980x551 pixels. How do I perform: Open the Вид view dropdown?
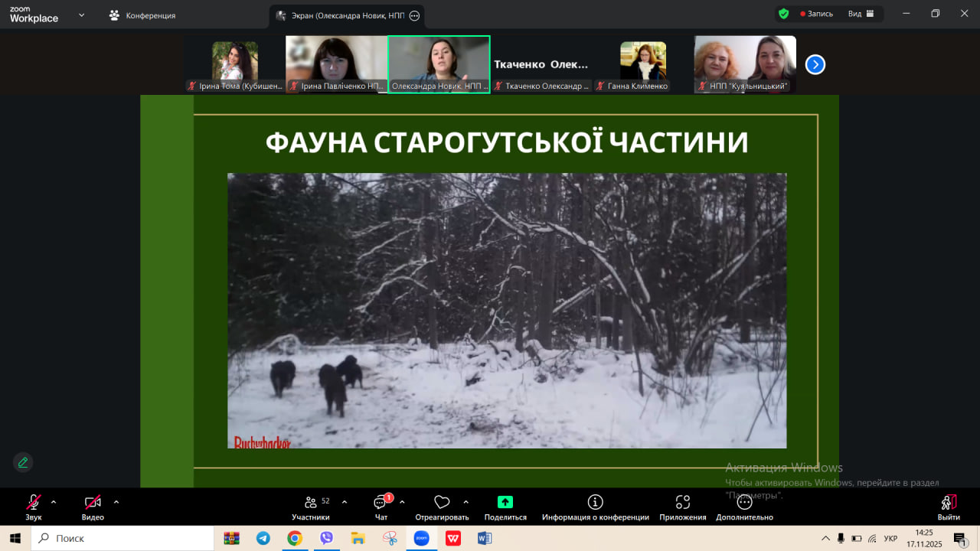pos(861,14)
